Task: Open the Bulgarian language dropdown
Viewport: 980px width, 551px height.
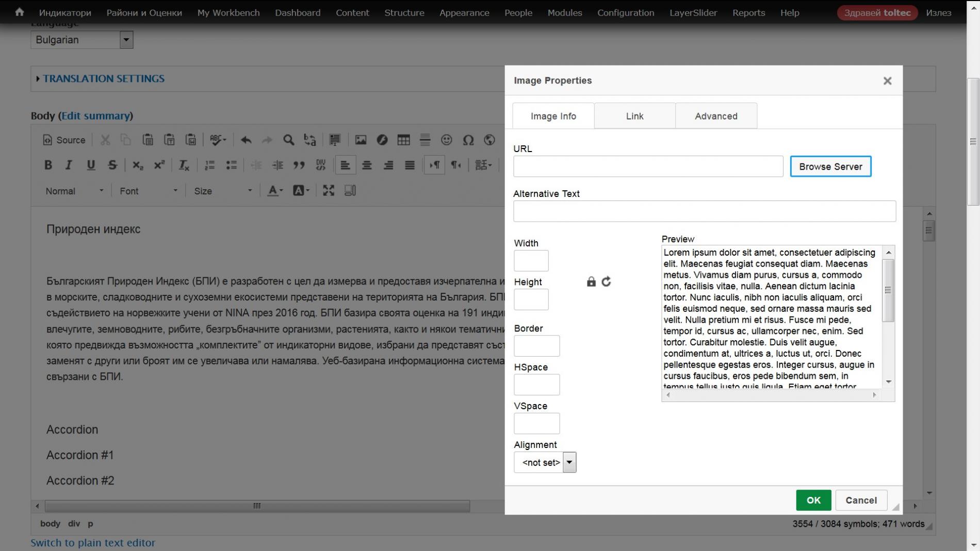Action: pos(81,40)
